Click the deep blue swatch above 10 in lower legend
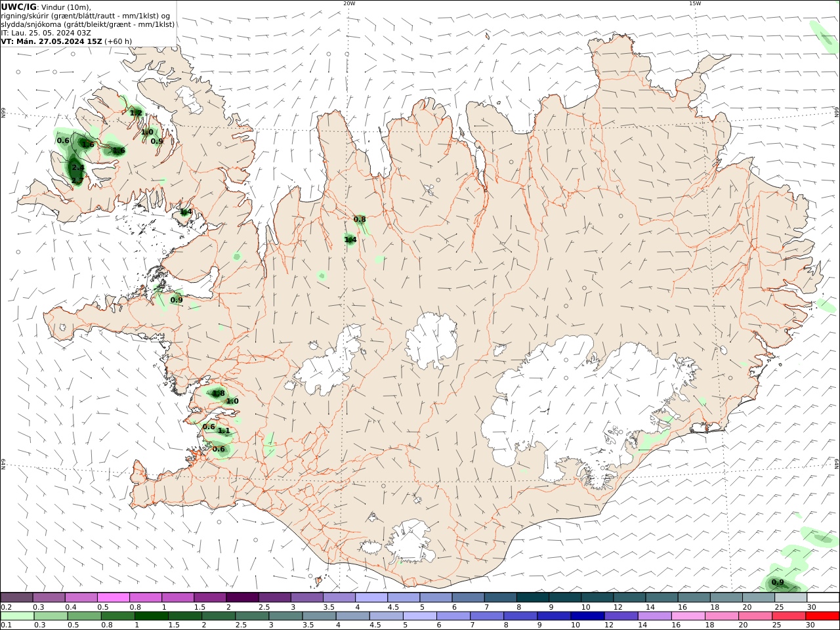The image size is (840, 630). pos(587,616)
